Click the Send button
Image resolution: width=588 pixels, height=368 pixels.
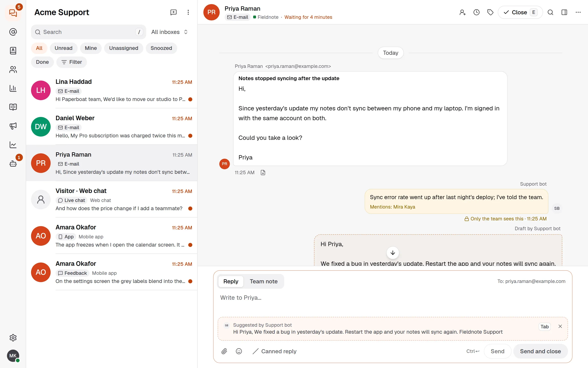tap(497, 351)
